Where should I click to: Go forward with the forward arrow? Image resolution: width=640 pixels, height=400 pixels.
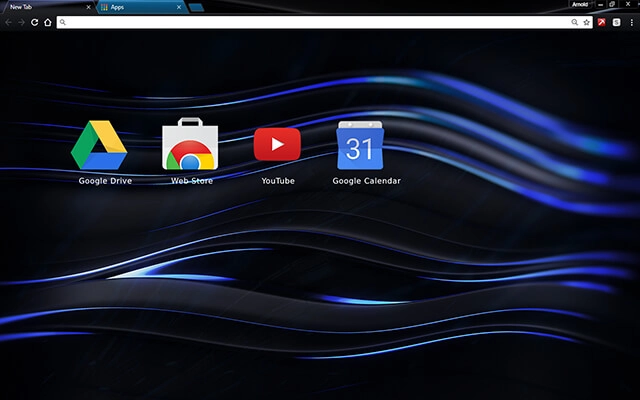22,22
